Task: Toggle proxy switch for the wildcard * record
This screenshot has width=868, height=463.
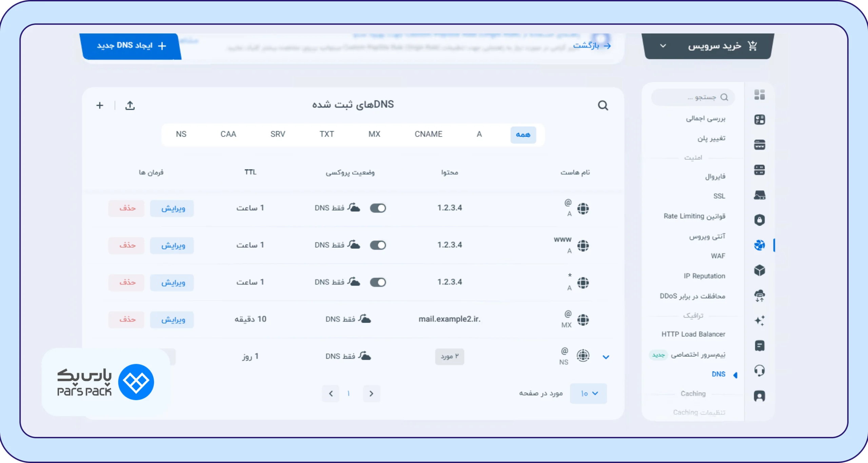Action: (x=378, y=282)
